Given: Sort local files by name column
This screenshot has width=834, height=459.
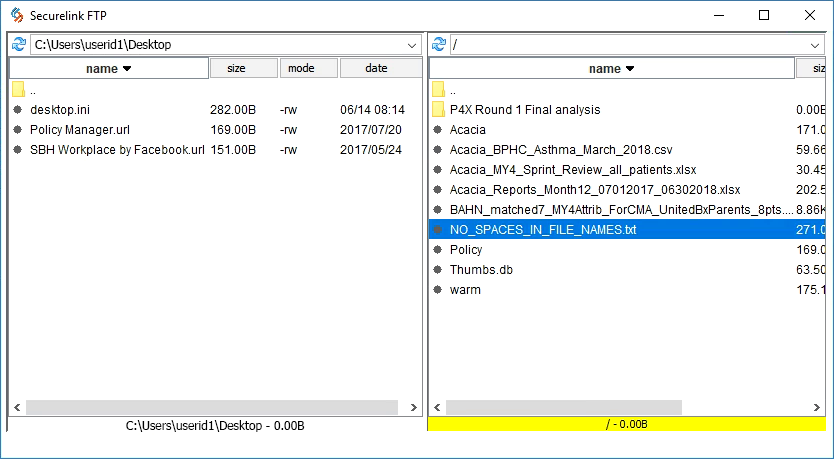Looking at the screenshot, I should [x=109, y=69].
